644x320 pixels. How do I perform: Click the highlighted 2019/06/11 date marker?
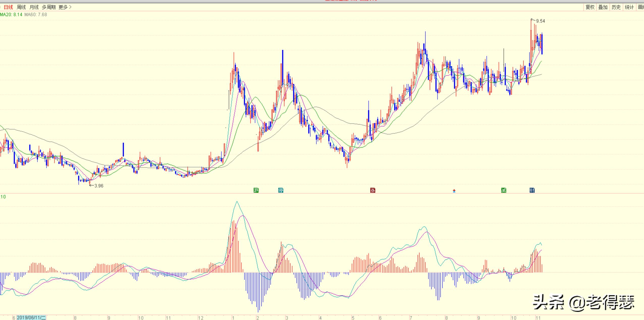(31, 317)
